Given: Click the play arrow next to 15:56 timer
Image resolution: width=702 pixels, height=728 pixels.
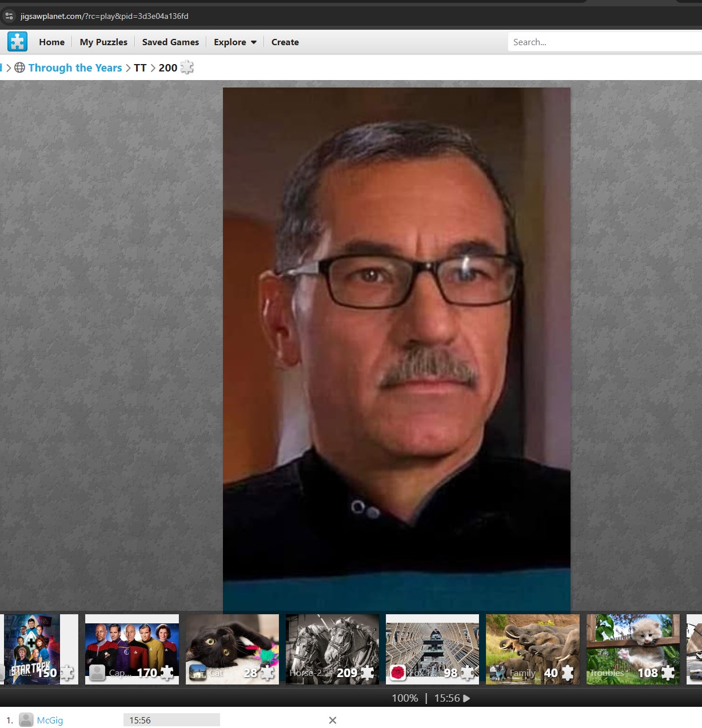Looking at the screenshot, I should coord(466,698).
